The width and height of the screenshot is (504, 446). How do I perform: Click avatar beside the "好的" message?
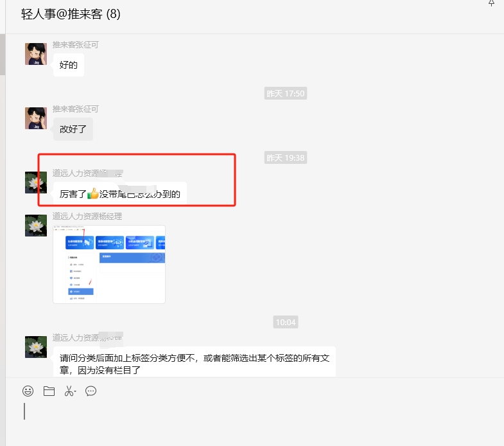pyautogui.click(x=36, y=54)
